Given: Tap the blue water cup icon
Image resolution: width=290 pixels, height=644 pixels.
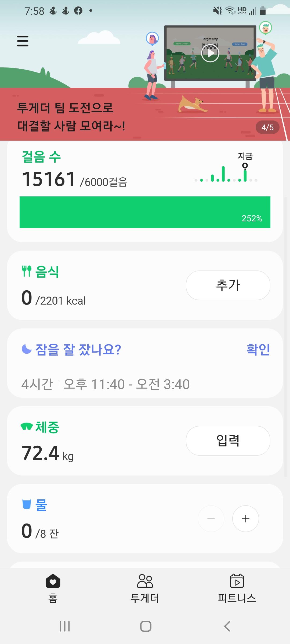Looking at the screenshot, I should 27,504.
